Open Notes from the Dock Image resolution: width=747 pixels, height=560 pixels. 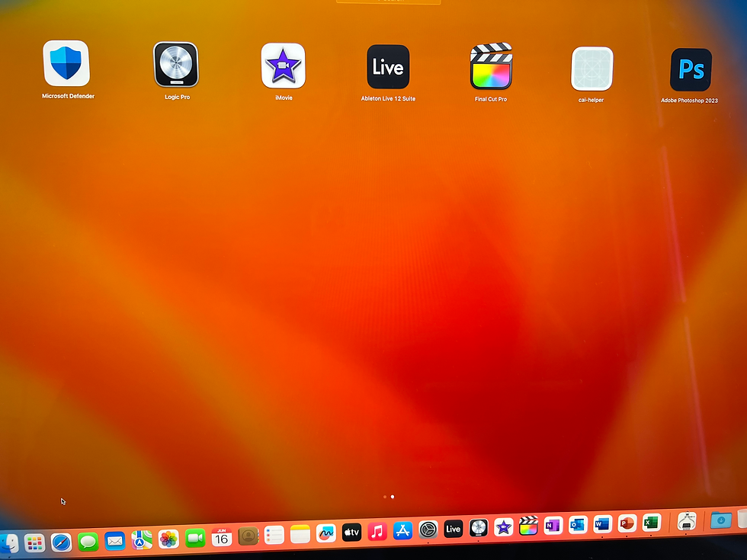pyautogui.click(x=300, y=534)
